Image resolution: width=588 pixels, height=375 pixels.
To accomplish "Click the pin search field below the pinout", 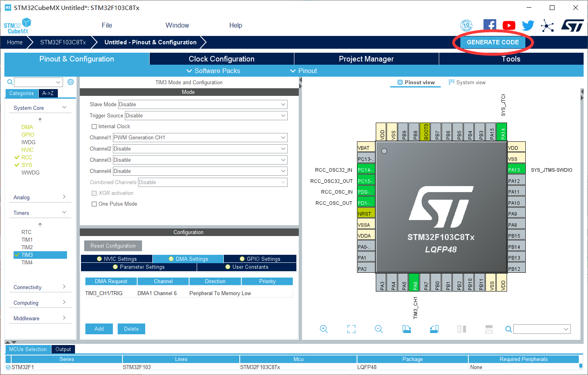I will click(x=542, y=329).
